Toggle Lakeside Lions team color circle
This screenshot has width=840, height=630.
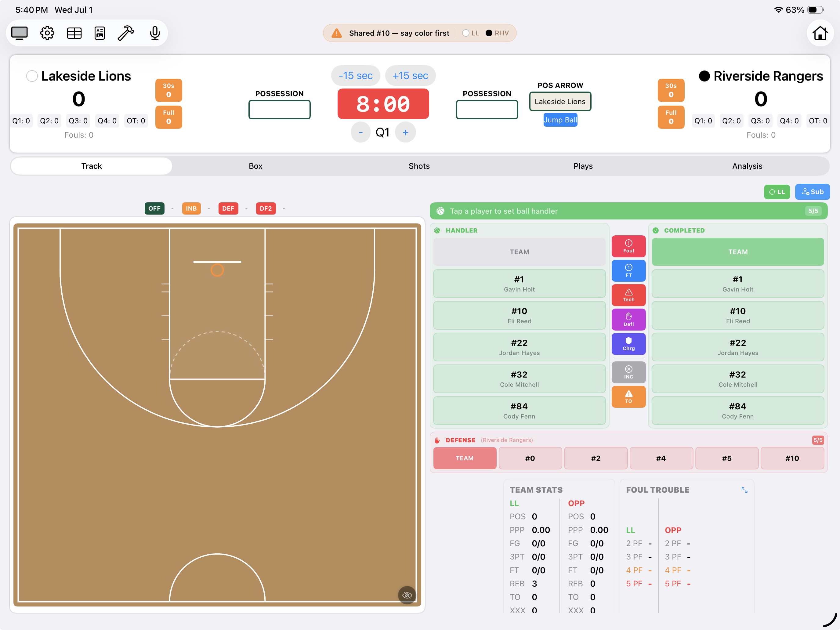(x=32, y=76)
